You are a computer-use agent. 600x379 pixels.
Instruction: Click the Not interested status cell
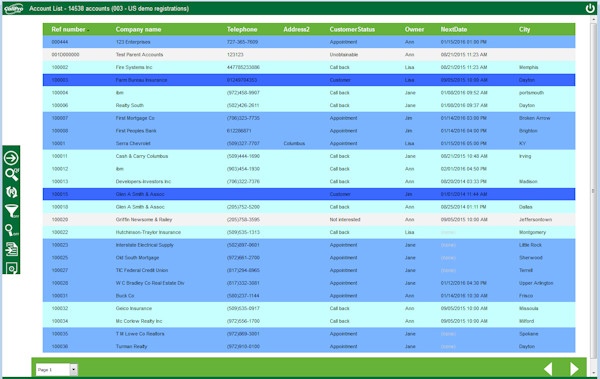(x=345, y=219)
